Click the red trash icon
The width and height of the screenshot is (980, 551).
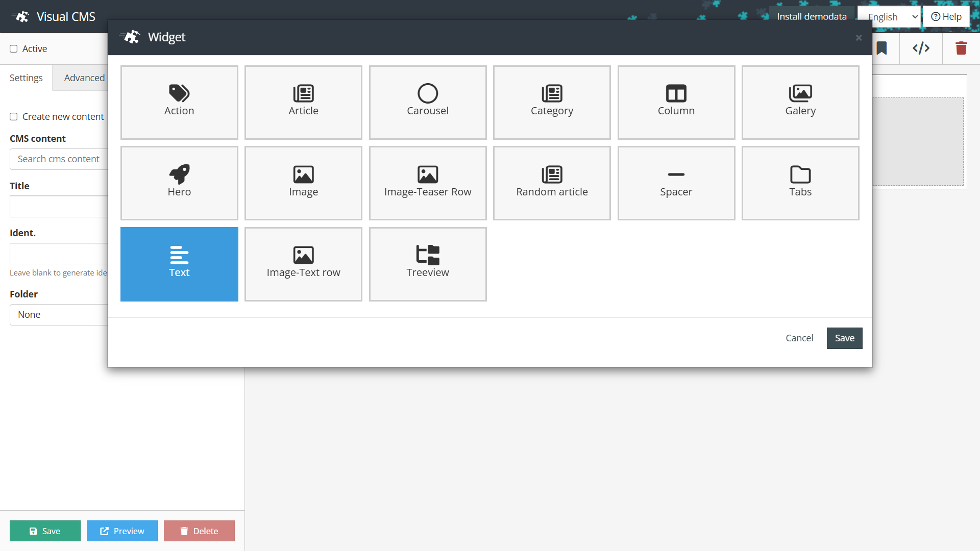click(961, 48)
